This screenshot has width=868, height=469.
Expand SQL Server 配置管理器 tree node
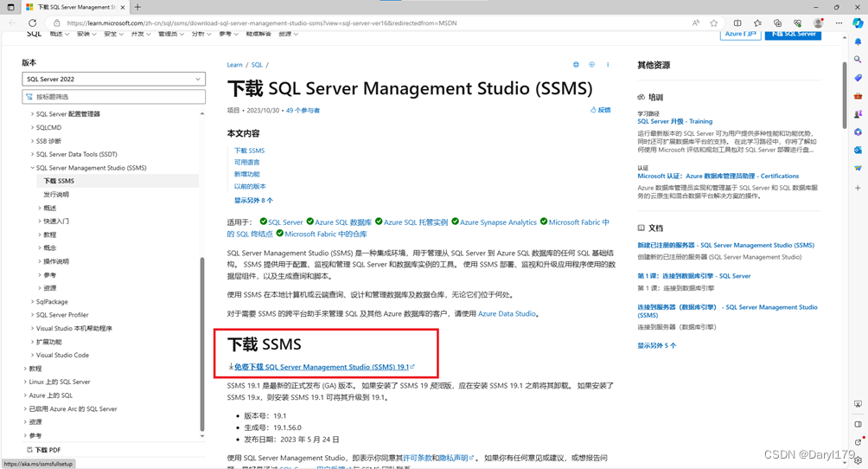(x=32, y=113)
